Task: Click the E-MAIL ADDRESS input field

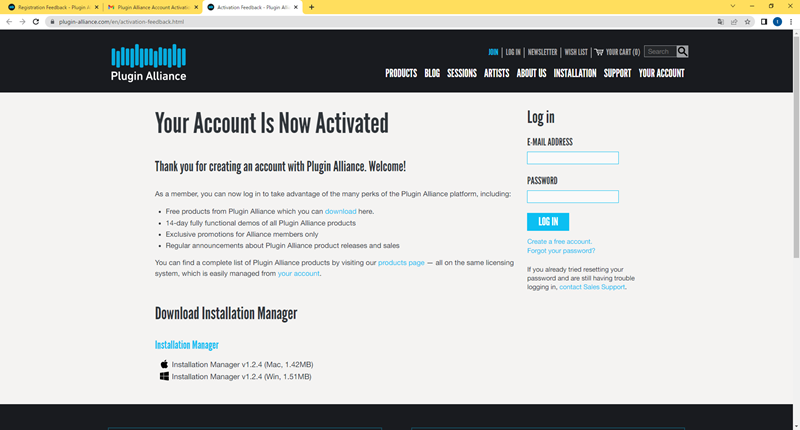Action: [572, 158]
